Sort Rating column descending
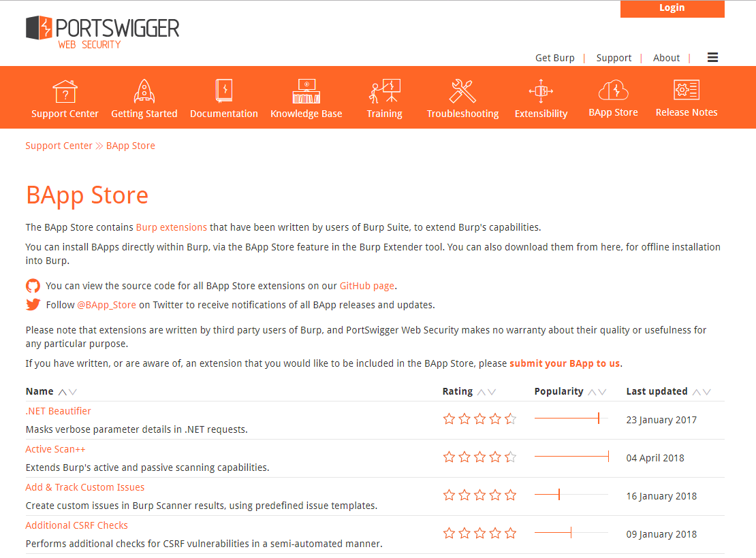The width and height of the screenshot is (756, 558). 492,392
